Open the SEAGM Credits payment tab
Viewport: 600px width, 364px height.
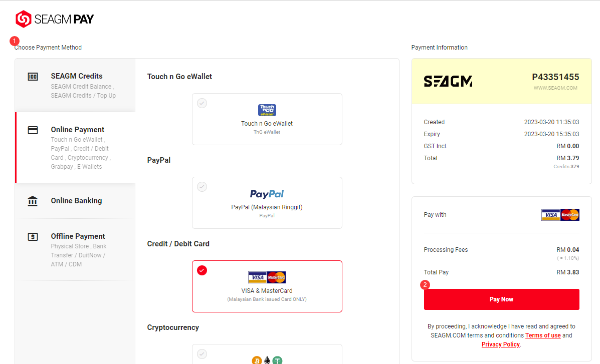tap(75, 85)
